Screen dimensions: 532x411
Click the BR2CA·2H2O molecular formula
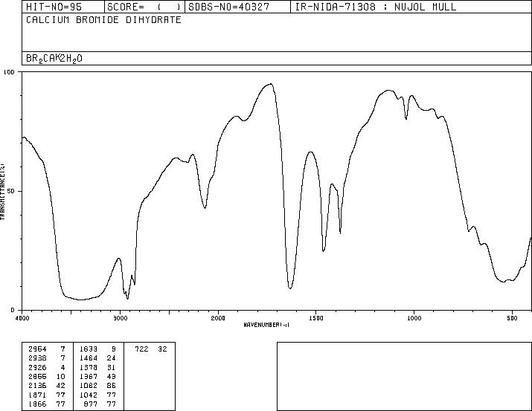[x=54, y=59]
